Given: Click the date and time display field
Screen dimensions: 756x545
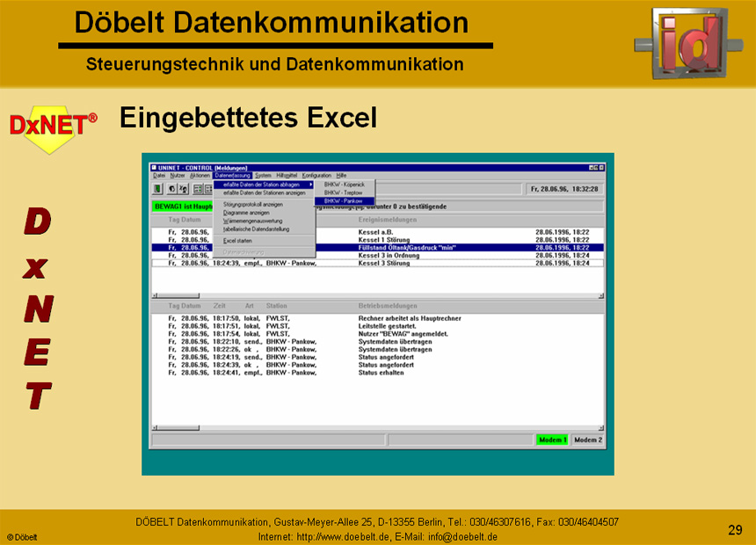Looking at the screenshot, I should click(x=564, y=189).
